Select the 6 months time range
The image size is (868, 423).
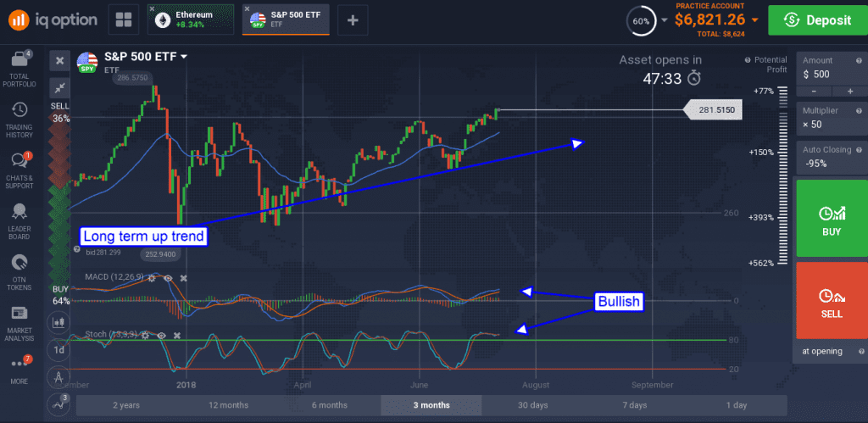(330, 405)
